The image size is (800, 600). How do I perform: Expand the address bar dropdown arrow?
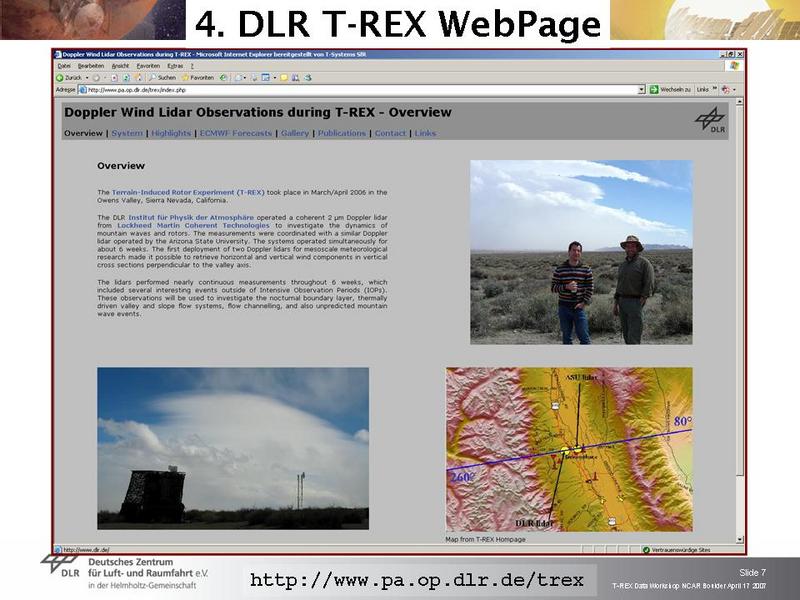pyautogui.click(x=641, y=90)
